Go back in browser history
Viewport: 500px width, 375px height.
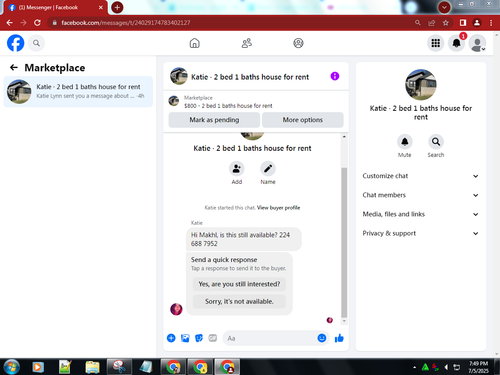coord(10,23)
